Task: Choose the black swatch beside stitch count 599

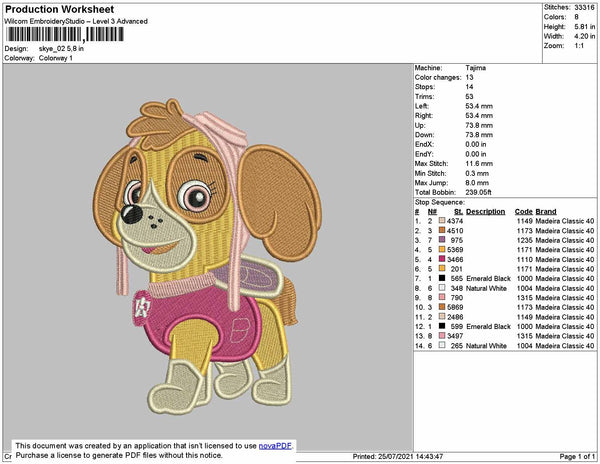Action: (x=442, y=326)
